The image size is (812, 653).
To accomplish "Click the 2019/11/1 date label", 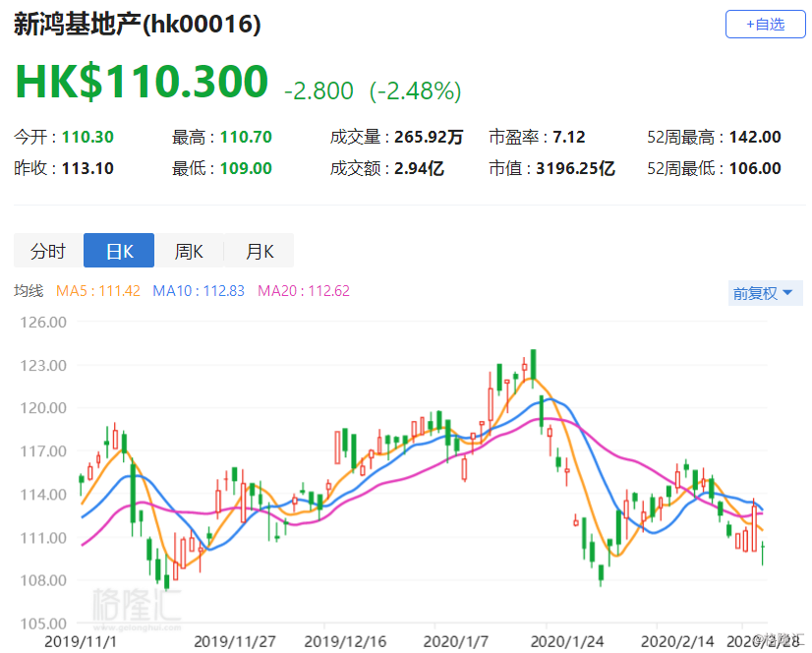I will coord(81,641).
